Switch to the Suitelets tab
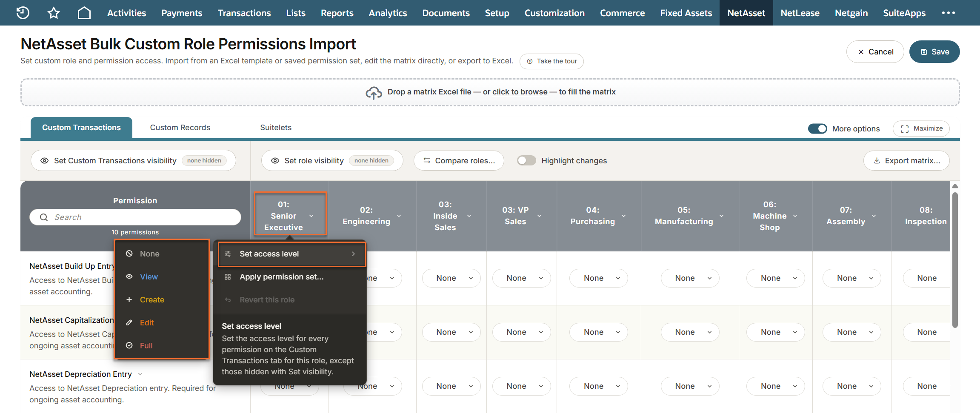Viewport: 980px width, 413px height. 276,128
